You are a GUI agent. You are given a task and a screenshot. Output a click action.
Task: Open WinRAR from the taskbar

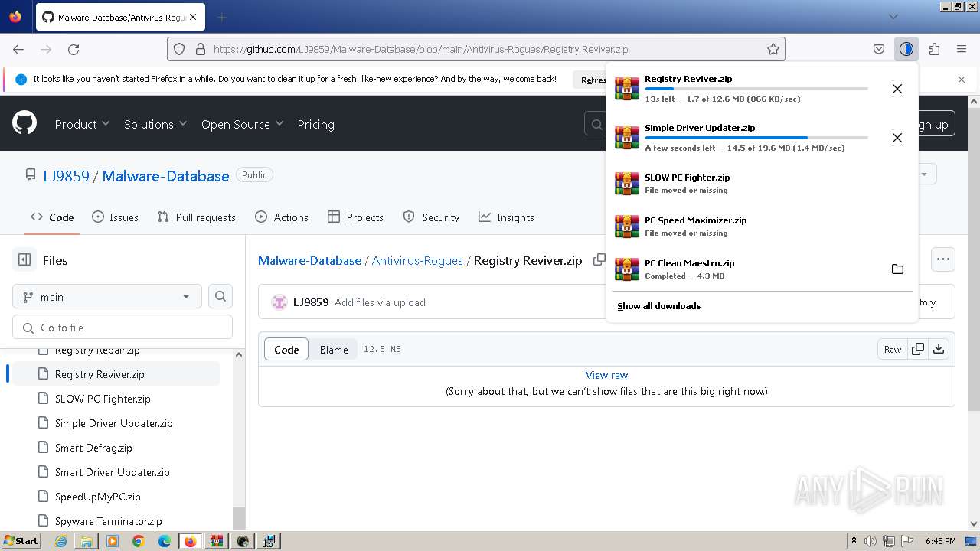pos(217,541)
